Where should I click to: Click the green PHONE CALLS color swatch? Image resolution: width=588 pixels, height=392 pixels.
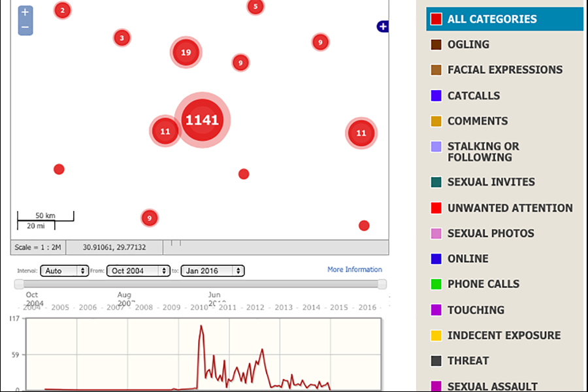pyautogui.click(x=436, y=284)
